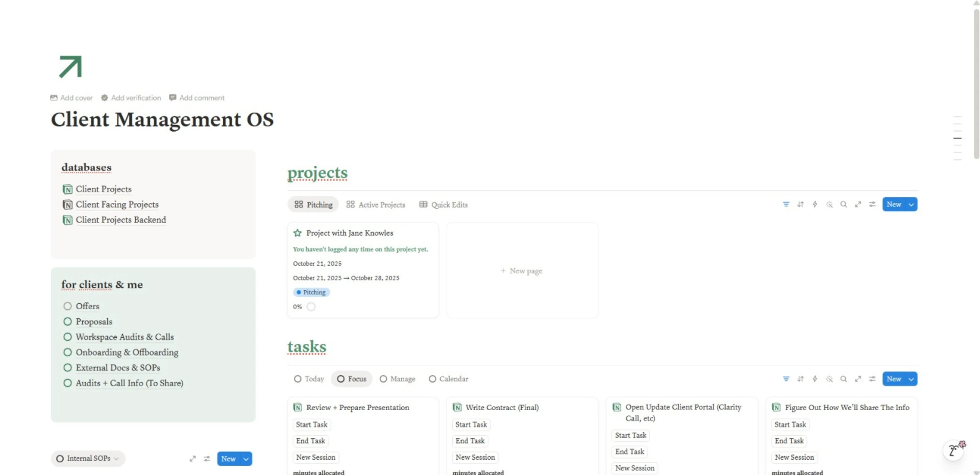Switch to the Active Projects tab
The image size is (980, 475).
click(376, 205)
